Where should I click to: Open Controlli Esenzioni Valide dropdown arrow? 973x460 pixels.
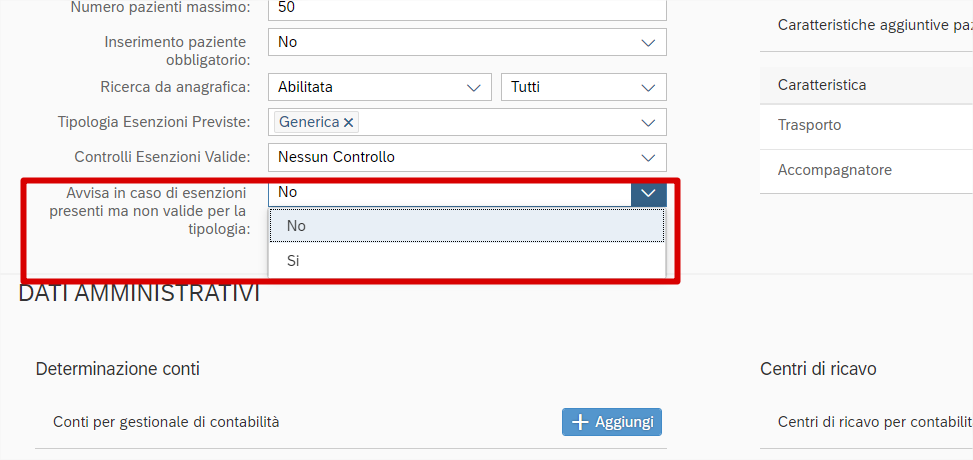(x=648, y=157)
